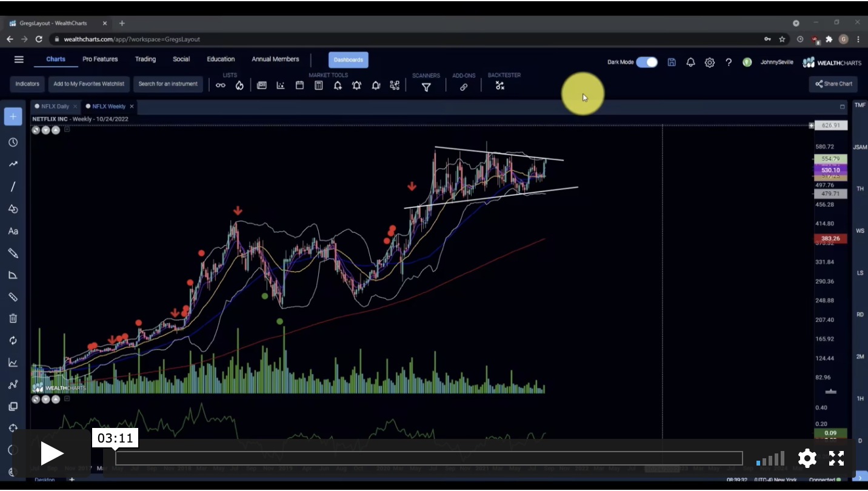This screenshot has width=868, height=491.
Task: Open the JohnnySeville user profile
Action: pyautogui.click(x=776, y=62)
